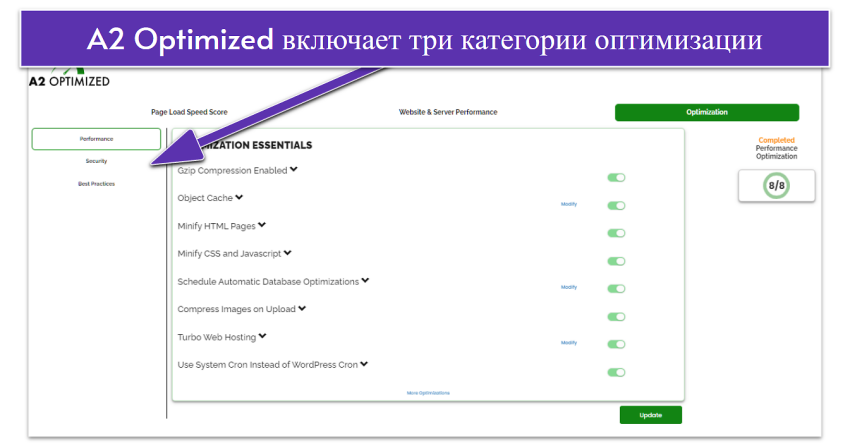Toggle Compress Images on Upload switch

(616, 316)
